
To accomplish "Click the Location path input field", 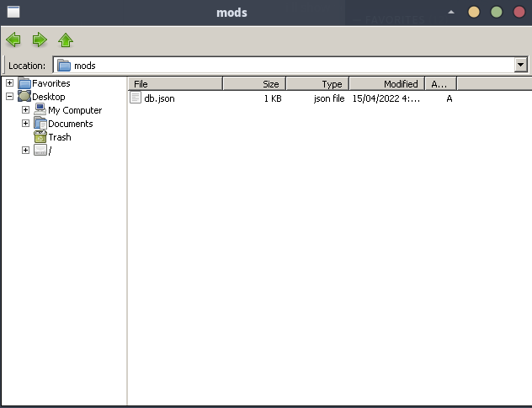I will pos(290,65).
